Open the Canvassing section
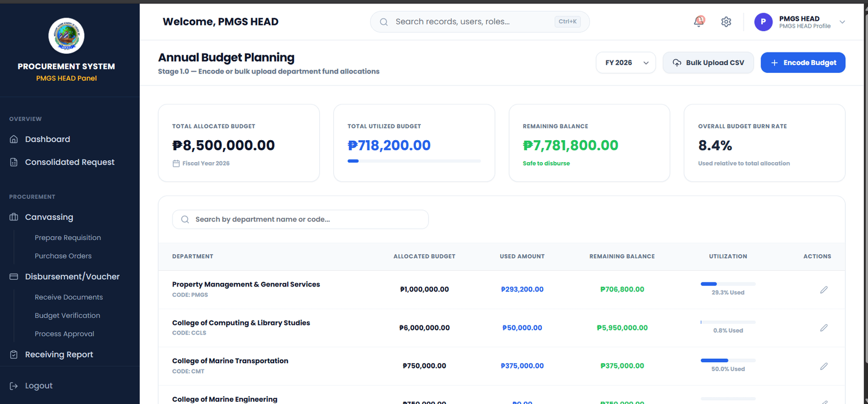 [49, 217]
